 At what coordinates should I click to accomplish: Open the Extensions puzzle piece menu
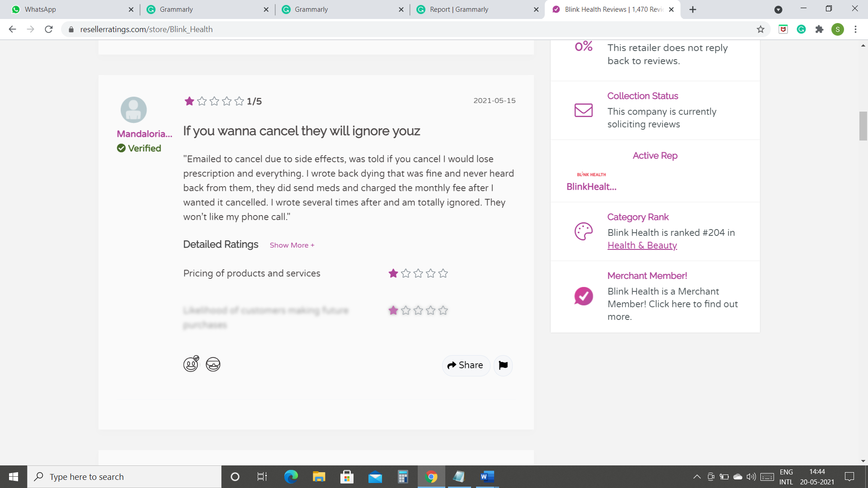[819, 29]
